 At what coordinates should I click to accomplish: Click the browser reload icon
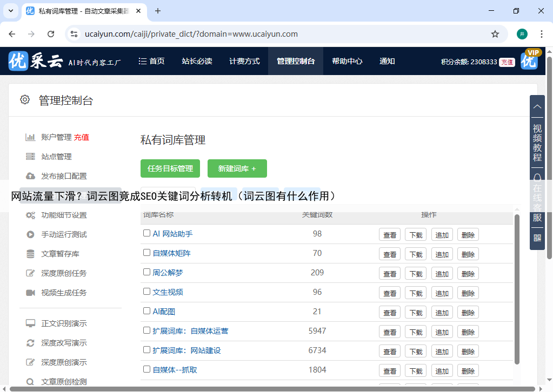(51, 34)
